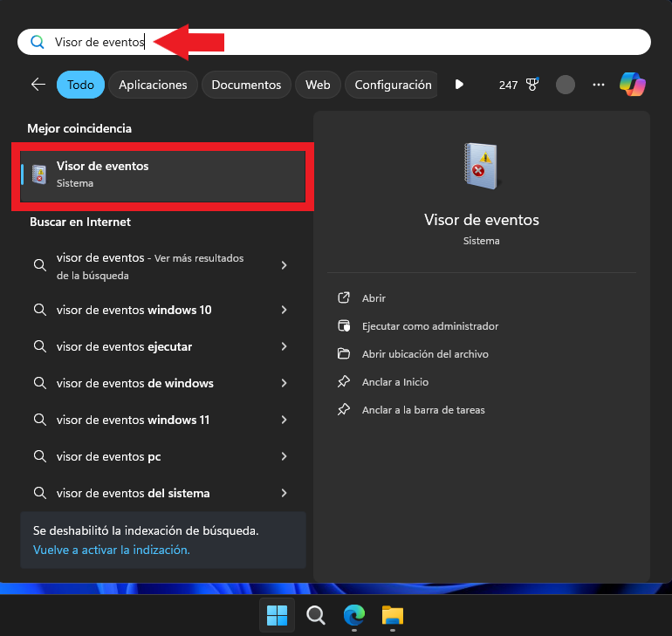Switch to the Documentos filter tab
The image size is (672, 636).
(246, 85)
